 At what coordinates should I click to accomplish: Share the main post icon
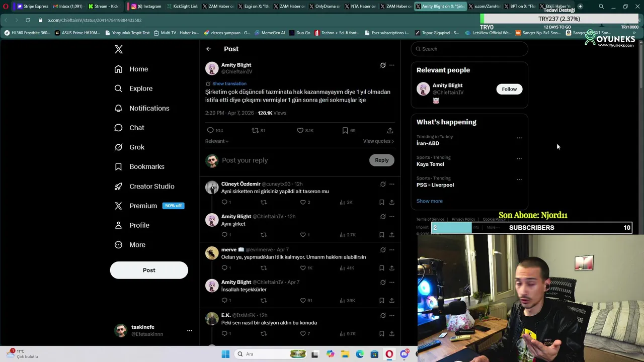390,130
